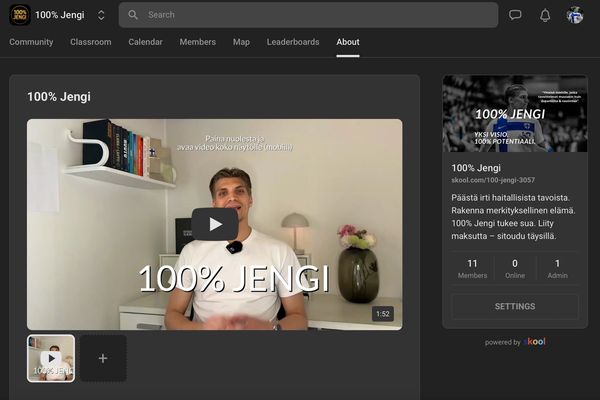Screen dimensions: 600x400
Task: Open the skool.com/100-jengi-3057 link
Action: (493, 180)
